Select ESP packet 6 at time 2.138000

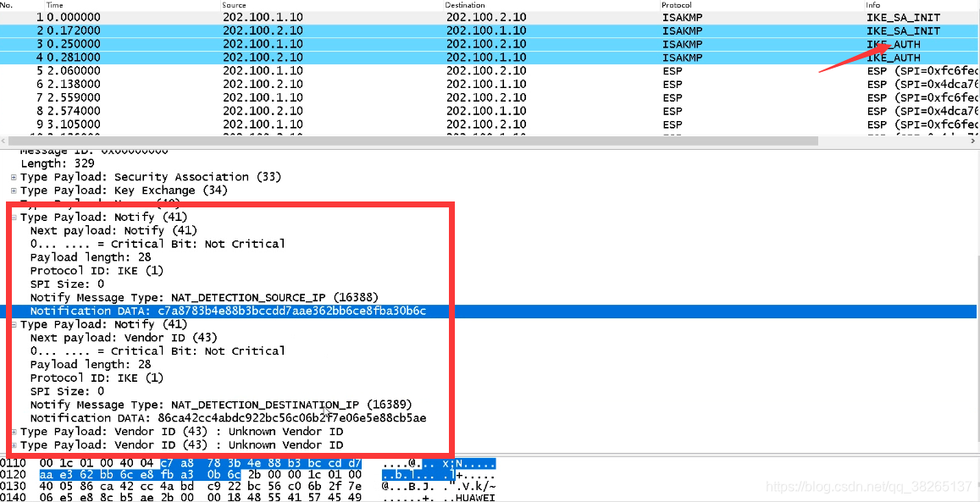coord(490,85)
